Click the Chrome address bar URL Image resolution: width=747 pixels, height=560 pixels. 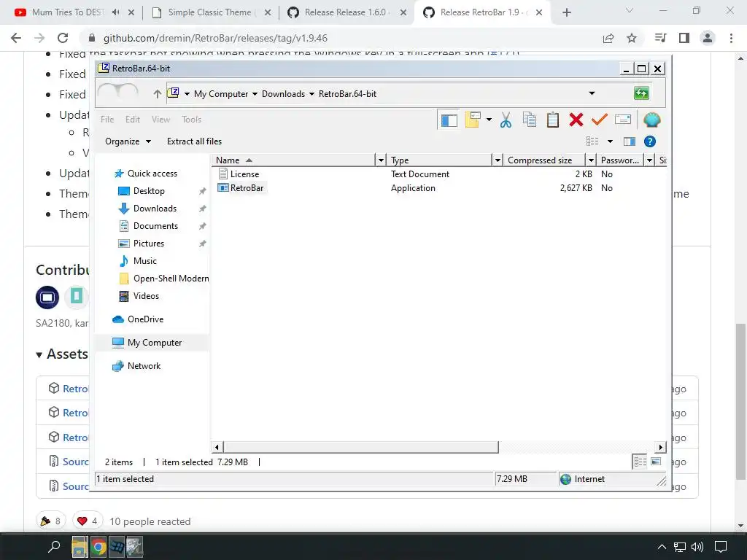[x=215, y=38]
